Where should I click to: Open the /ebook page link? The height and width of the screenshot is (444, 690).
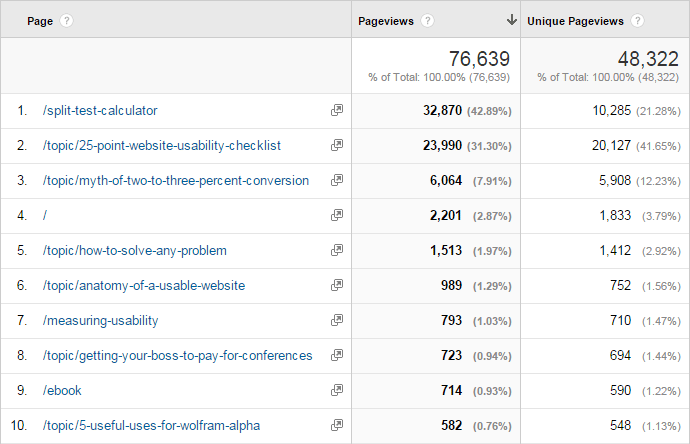[63, 391]
